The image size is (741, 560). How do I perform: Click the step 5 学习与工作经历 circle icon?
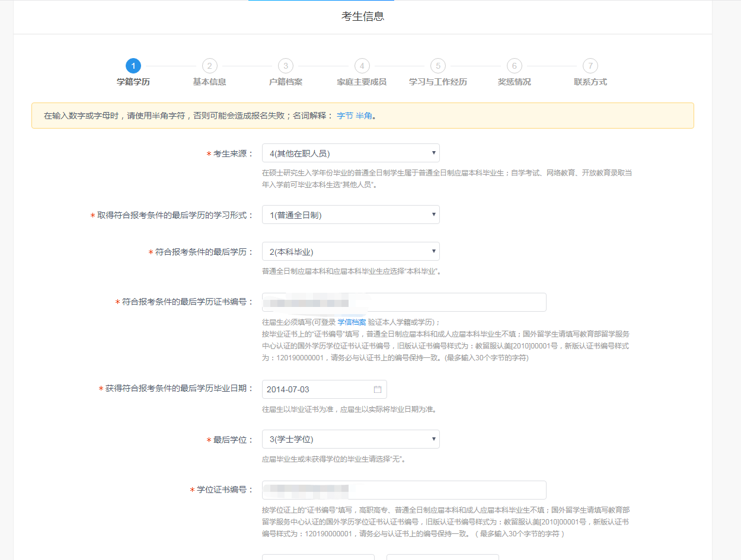(438, 66)
